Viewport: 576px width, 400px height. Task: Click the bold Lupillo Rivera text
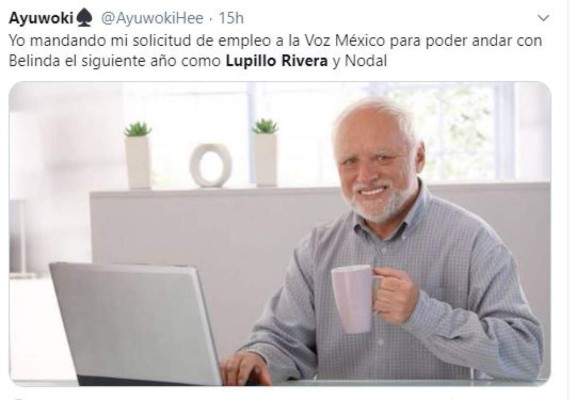tap(277, 61)
